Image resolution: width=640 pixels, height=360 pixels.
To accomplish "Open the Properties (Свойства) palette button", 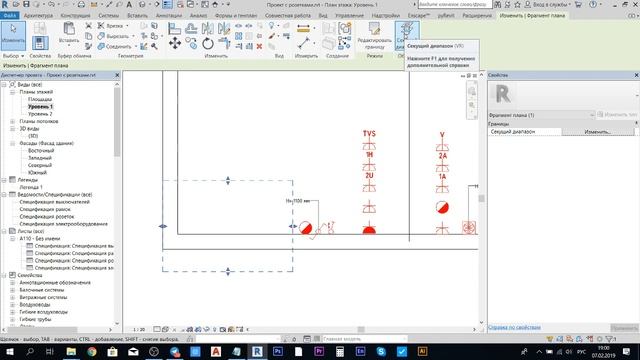I will [40, 42].
